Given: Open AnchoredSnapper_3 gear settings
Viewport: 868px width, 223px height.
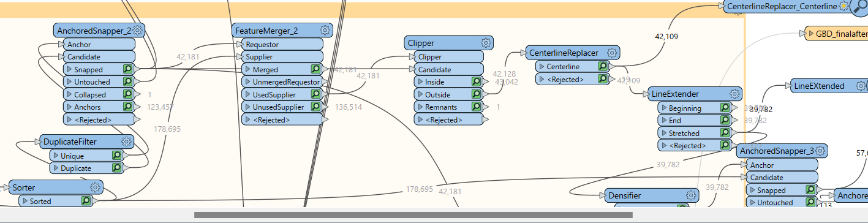Looking at the screenshot, I should tap(821, 150).
